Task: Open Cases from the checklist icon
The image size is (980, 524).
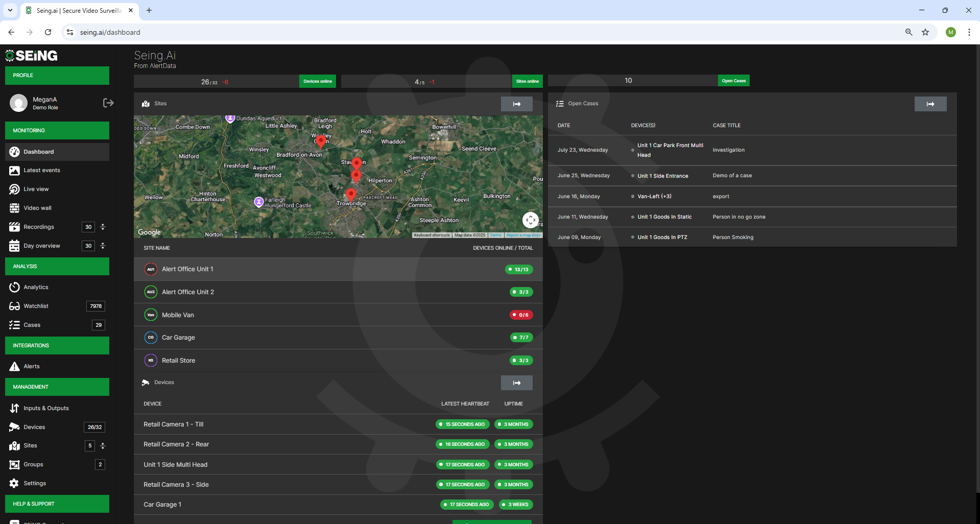Action: click(15, 325)
